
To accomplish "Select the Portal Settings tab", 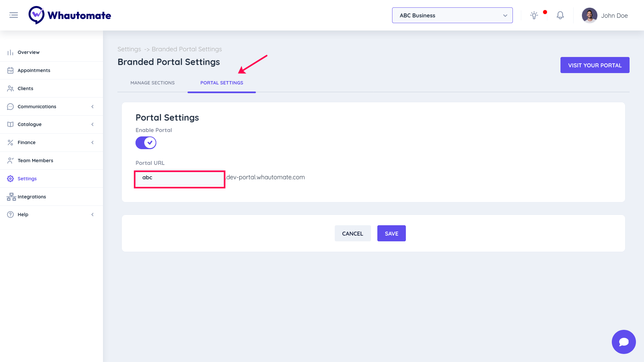I will pos(221,83).
